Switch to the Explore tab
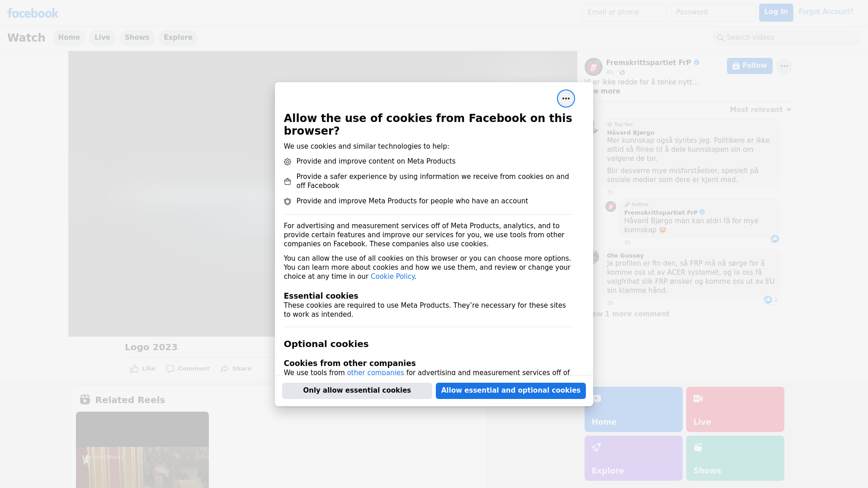This screenshot has width=868, height=488. pos(178,38)
